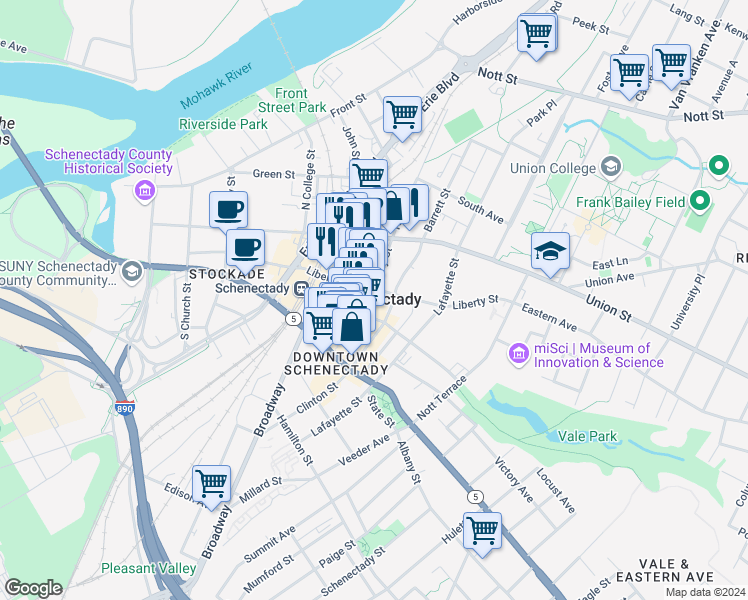
Task: Select the Pleasant Valley label
Action: (x=148, y=569)
